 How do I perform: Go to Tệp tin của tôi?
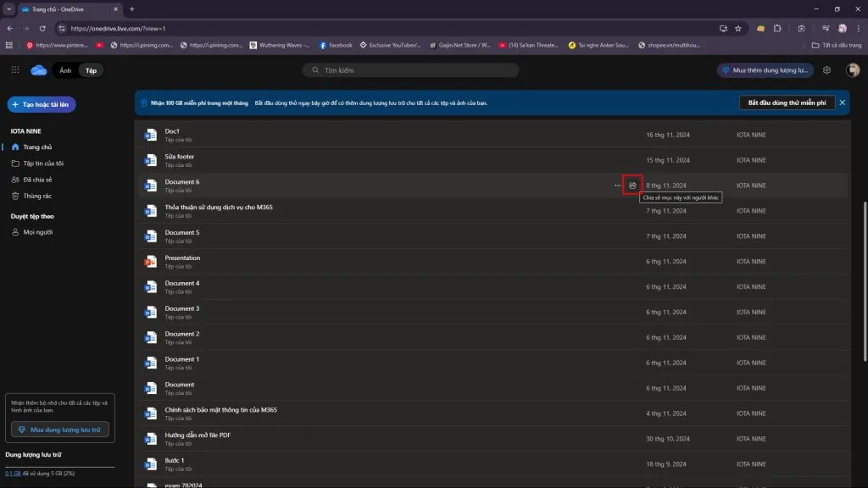42,164
